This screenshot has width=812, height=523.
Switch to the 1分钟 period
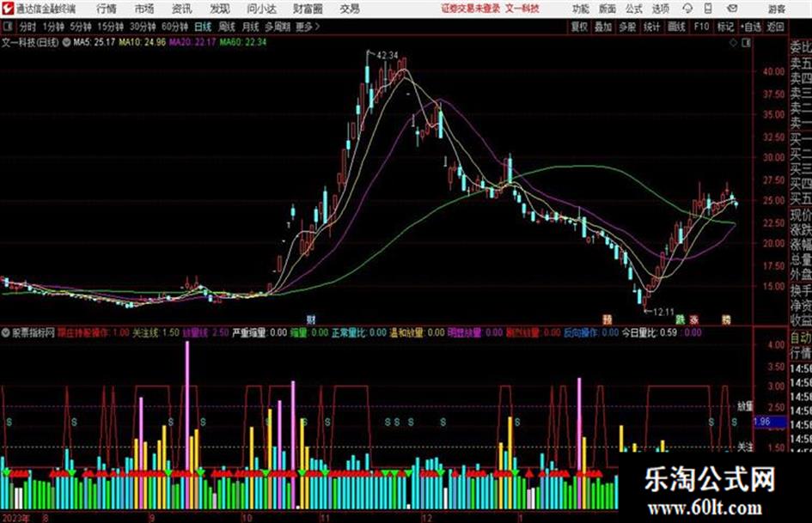click(x=52, y=27)
